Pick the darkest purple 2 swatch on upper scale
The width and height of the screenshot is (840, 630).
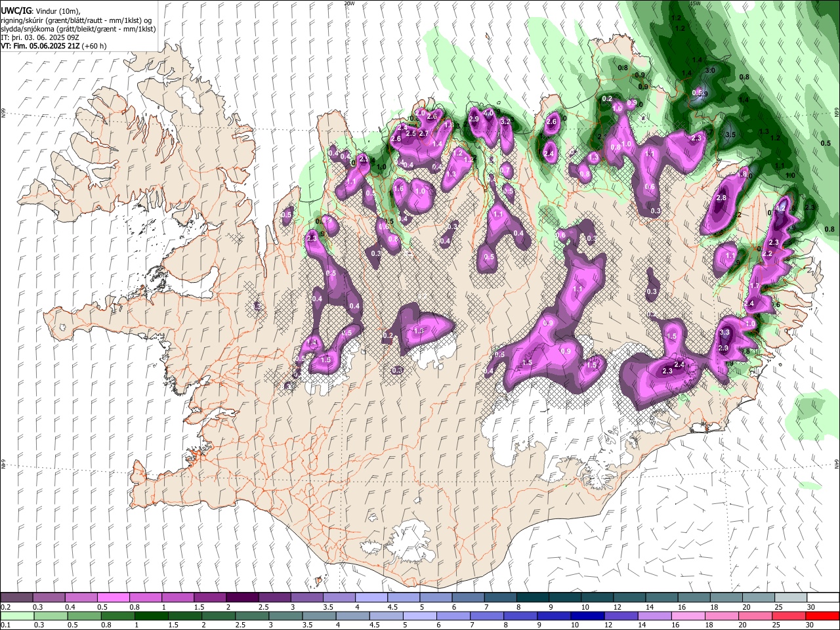point(241,598)
